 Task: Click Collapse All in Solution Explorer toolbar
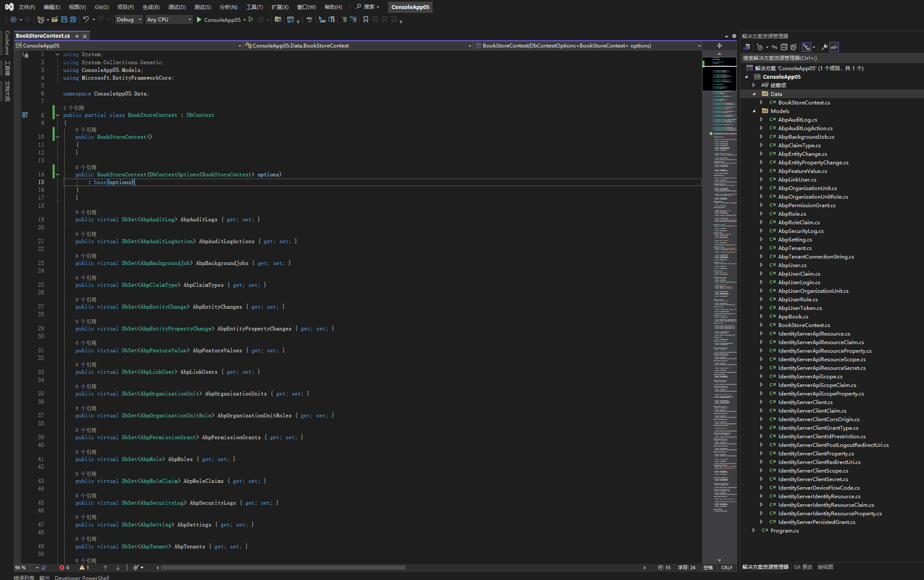click(784, 47)
